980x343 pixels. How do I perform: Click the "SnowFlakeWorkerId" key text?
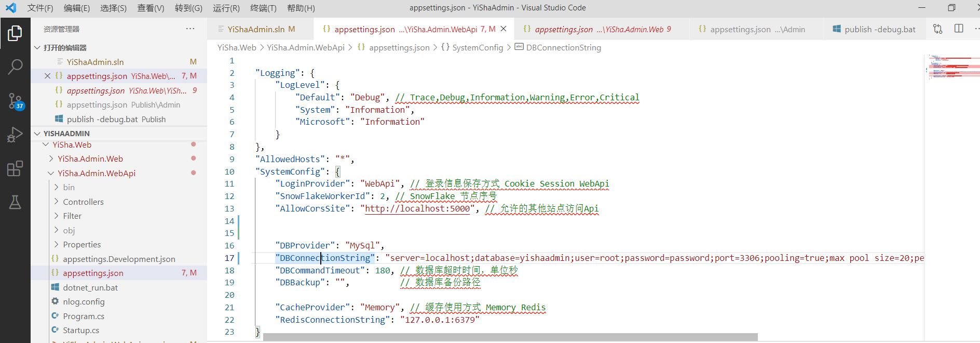(323, 196)
